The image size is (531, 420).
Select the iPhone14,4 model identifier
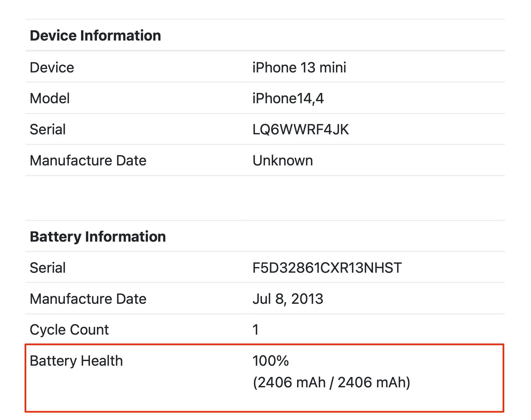[x=288, y=98]
